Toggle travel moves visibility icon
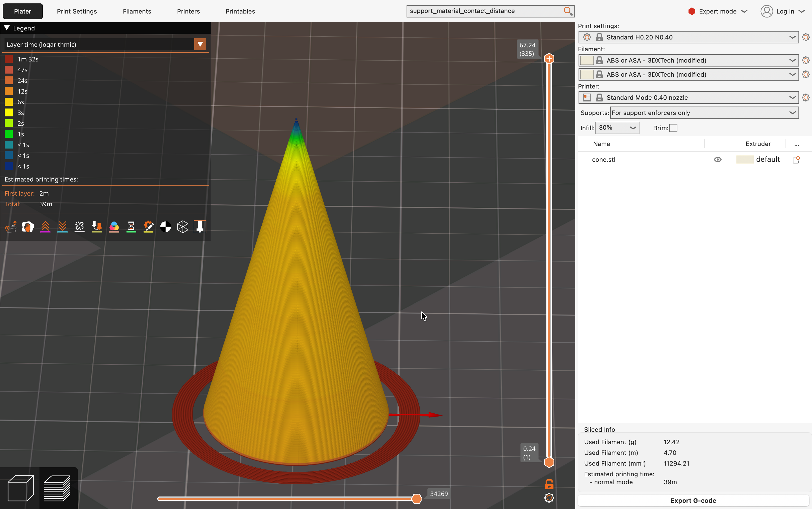 [11, 227]
